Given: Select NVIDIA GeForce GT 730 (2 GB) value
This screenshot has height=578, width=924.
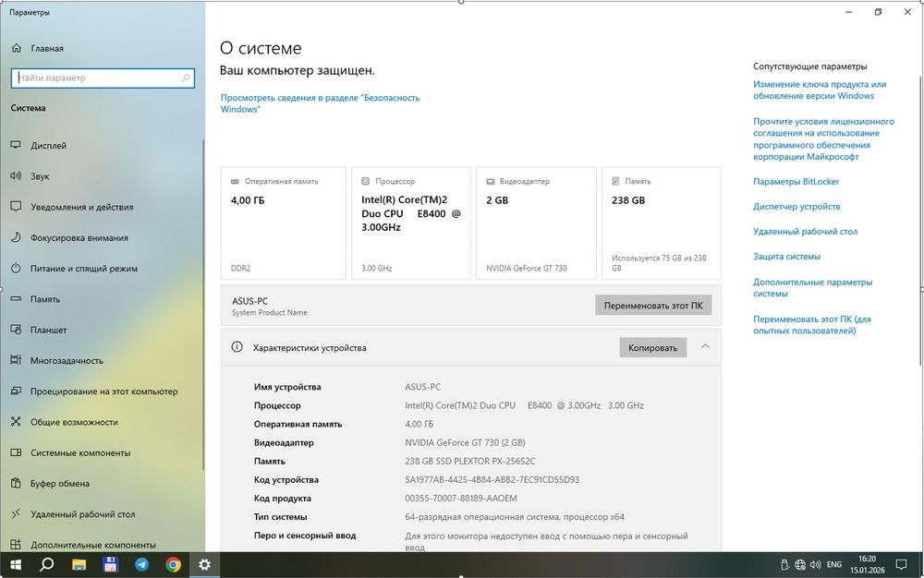Looking at the screenshot, I should coord(465,442).
